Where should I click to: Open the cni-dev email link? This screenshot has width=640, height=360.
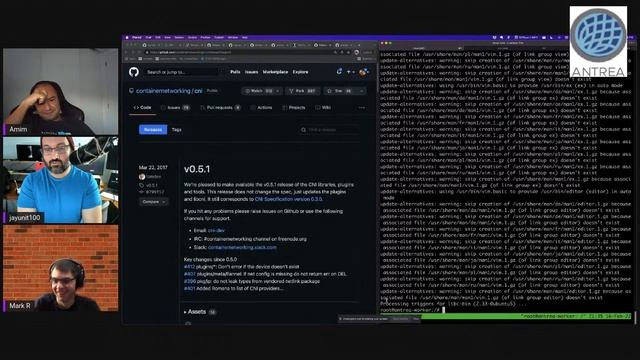point(216,231)
